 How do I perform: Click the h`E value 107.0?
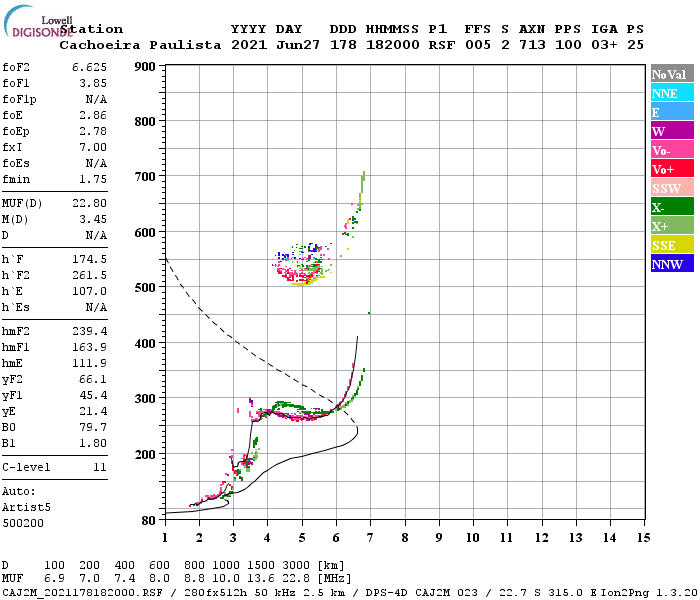pyautogui.click(x=89, y=291)
